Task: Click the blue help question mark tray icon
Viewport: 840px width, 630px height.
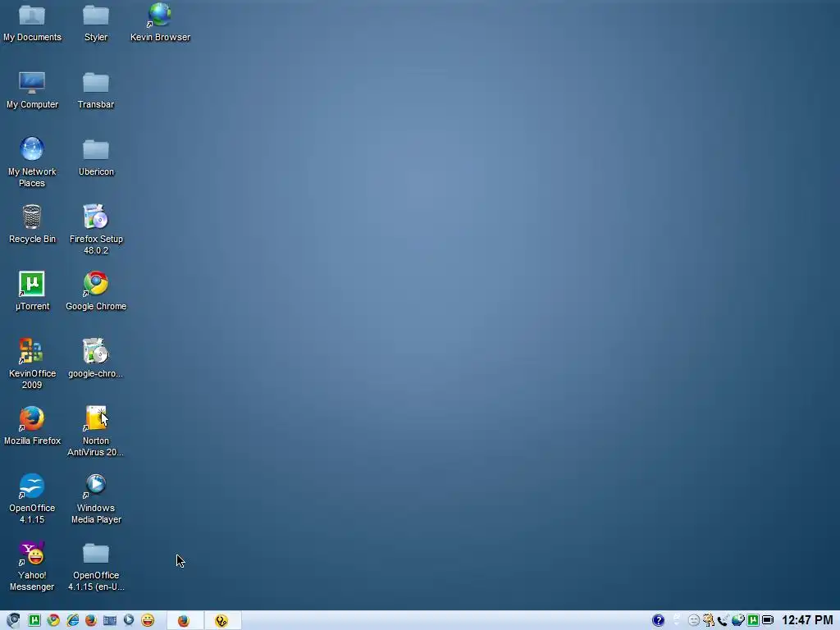Action: coord(659,620)
